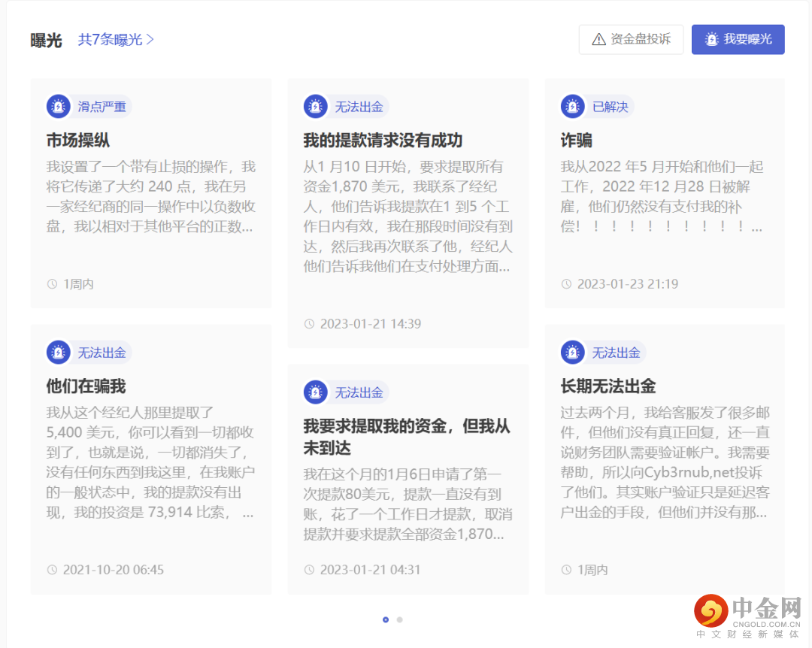The height and width of the screenshot is (648, 812).
Task: Click the 资金盘投诉 button
Action: click(631, 39)
